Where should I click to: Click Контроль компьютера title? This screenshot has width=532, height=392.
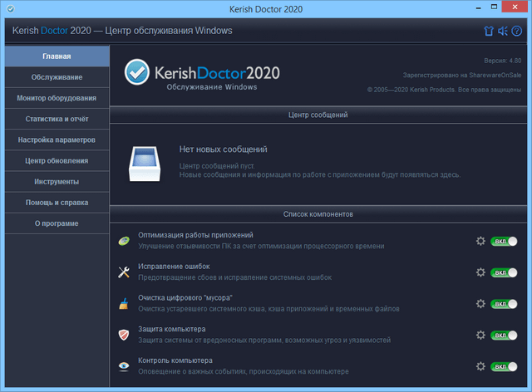pyautogui.click(x=175, y=360)
